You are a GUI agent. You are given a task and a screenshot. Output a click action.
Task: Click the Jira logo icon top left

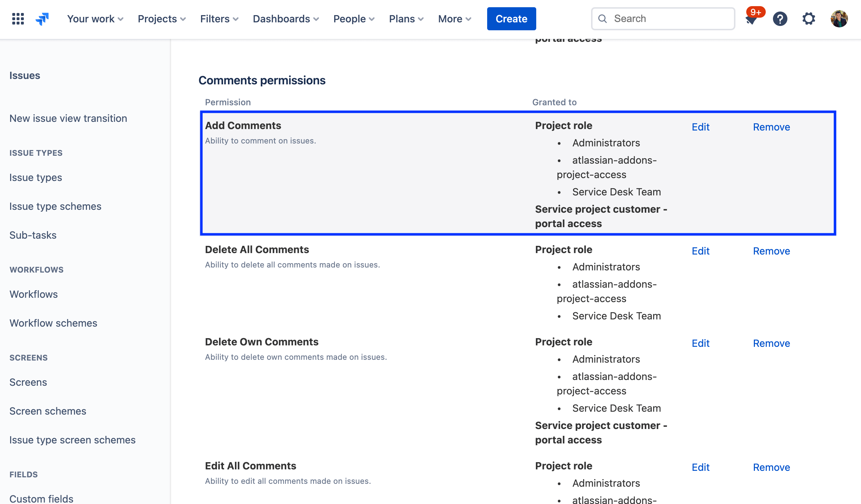click(x=43, y=19)
